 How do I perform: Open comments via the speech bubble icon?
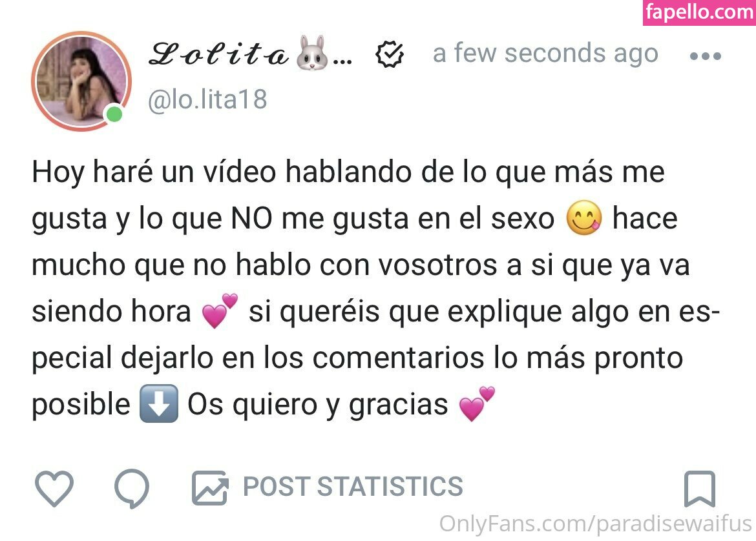point(132,489)
